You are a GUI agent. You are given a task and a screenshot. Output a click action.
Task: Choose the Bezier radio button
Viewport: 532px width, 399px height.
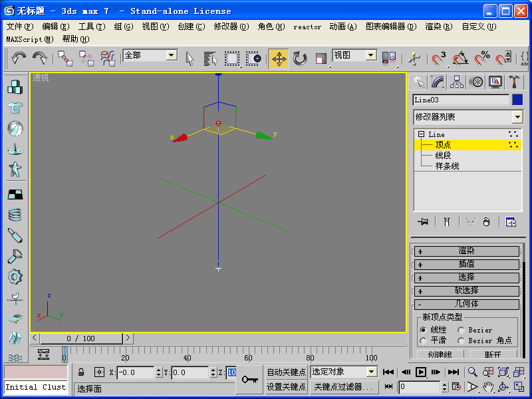click(462, 330)
